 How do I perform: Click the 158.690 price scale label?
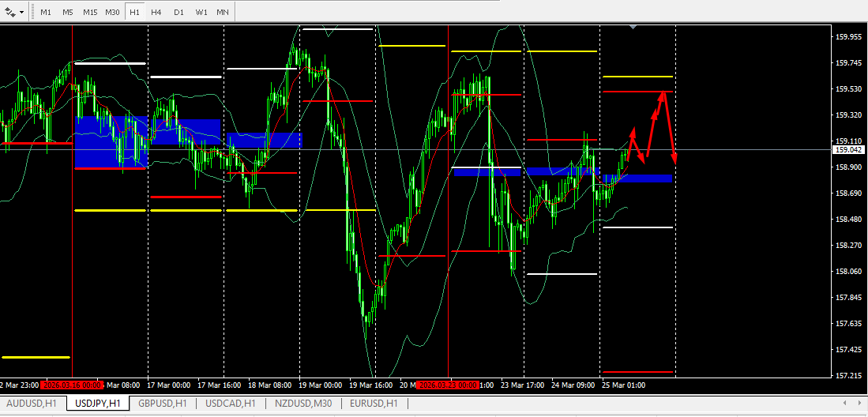848,193
